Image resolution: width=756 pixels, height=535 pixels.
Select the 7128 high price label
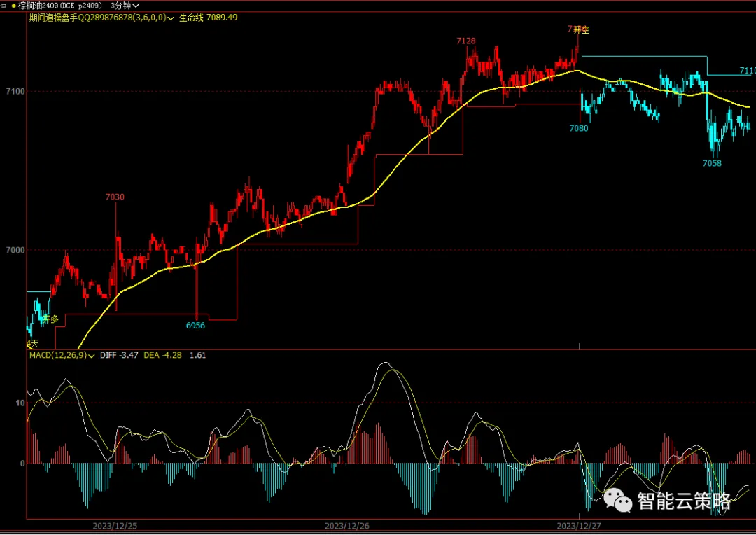click(466, 41)
